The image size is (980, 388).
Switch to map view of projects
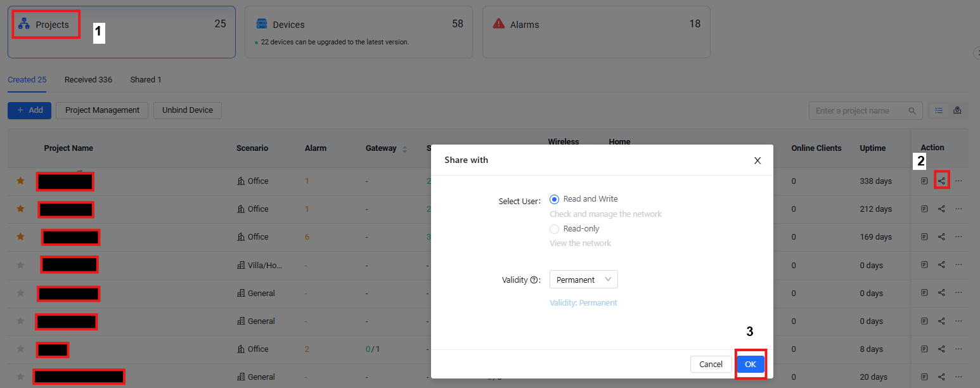tap(957, 110)
